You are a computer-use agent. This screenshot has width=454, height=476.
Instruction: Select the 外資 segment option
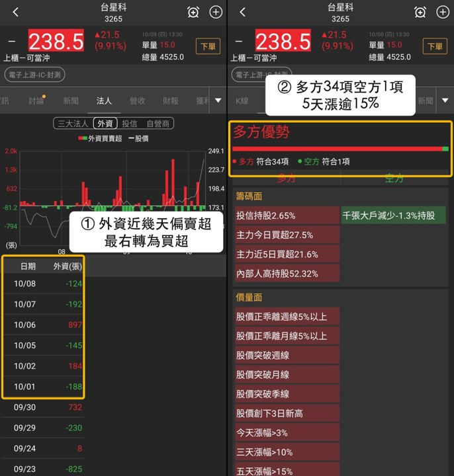pos(105,124)
